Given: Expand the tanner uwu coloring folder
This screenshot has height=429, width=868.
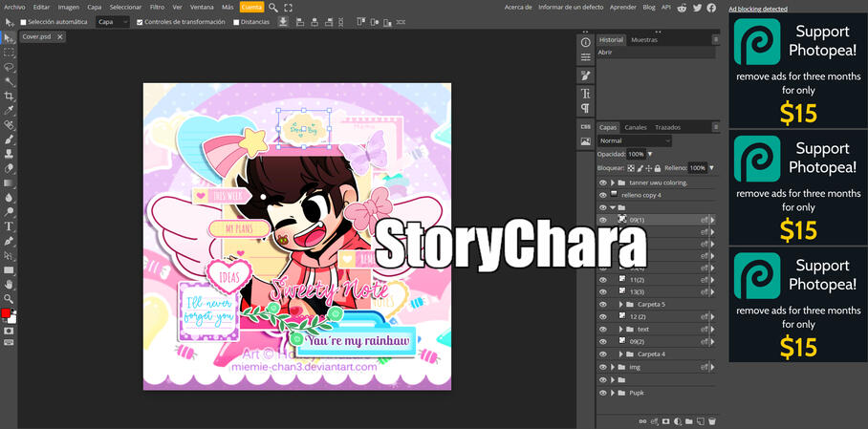Looking at the screenshot, I should tap(612, 182).
